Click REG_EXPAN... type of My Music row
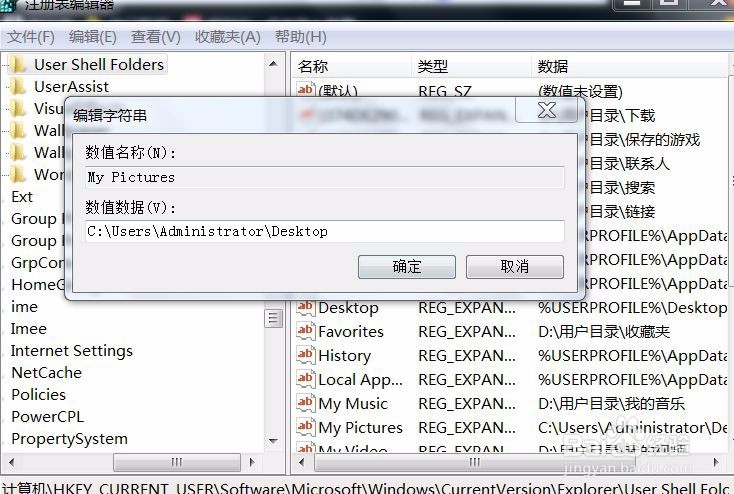The width and height of the screenshot is (734, 494). (x=467, y=404)
